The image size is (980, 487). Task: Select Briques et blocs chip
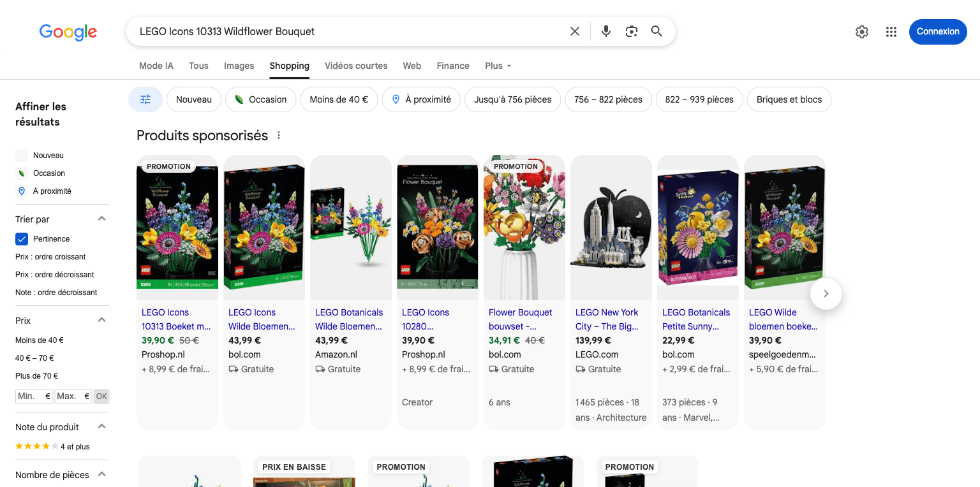pyautogui.click(x=789, y=99)
